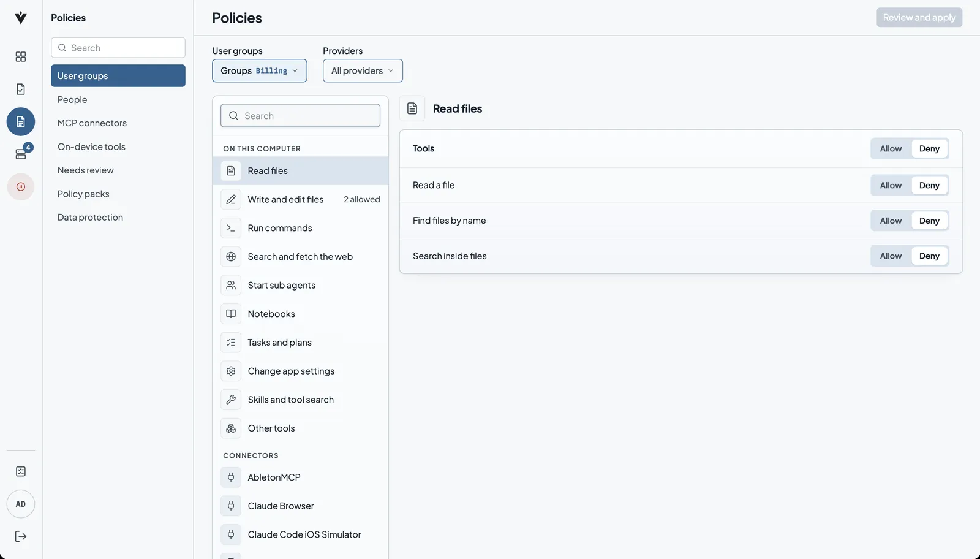Click the Read files page icon in list
Image resolution: width=980 pixels, height=559 pixels.
click(231, 171)
